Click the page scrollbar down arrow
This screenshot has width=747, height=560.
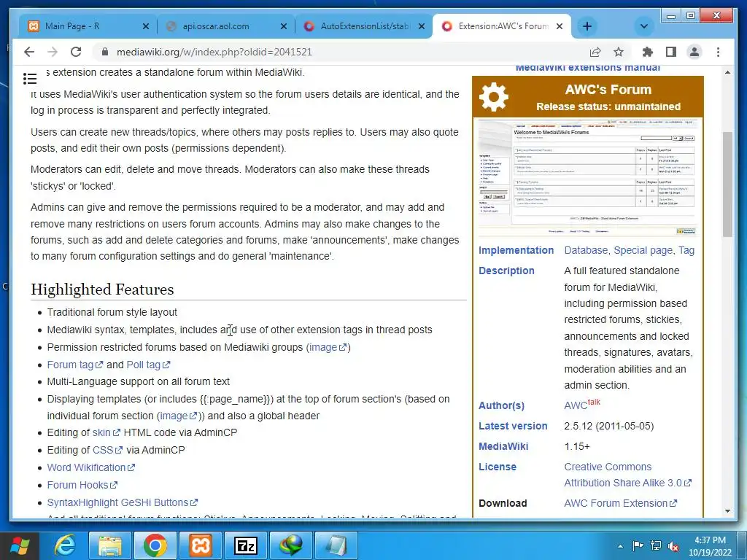[727, 511]
